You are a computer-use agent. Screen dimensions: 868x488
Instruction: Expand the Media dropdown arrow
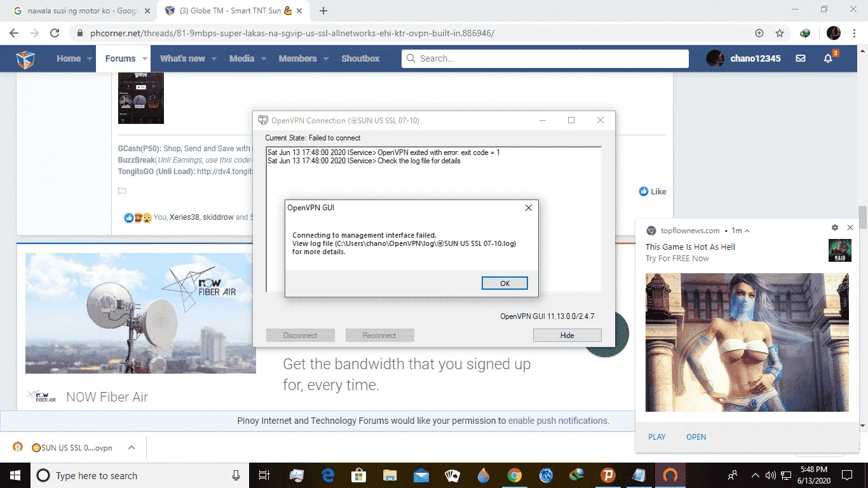264,58
